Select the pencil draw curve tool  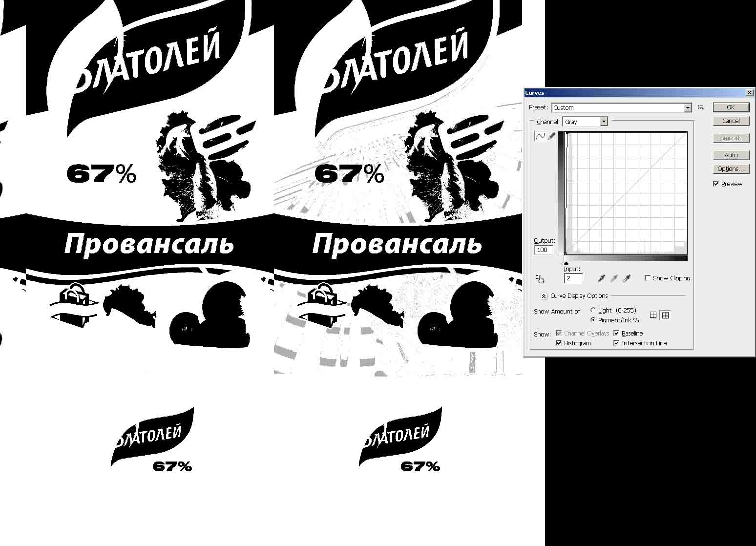[552, 136]
